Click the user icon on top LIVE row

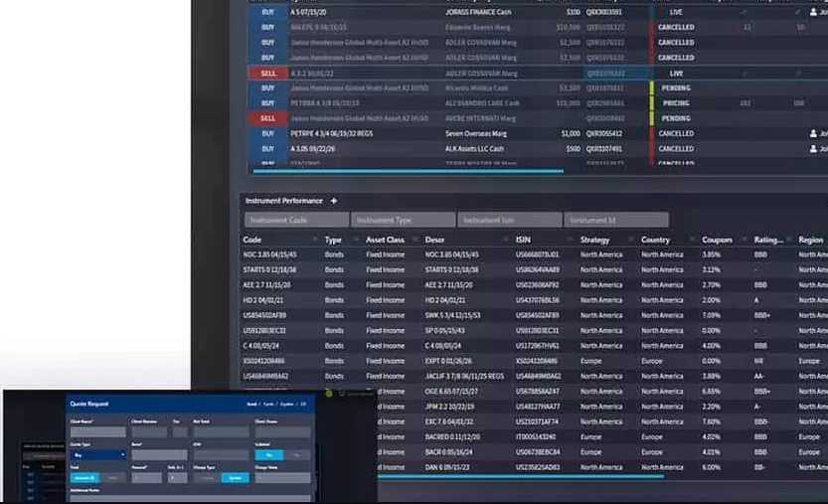click(813, 12)
